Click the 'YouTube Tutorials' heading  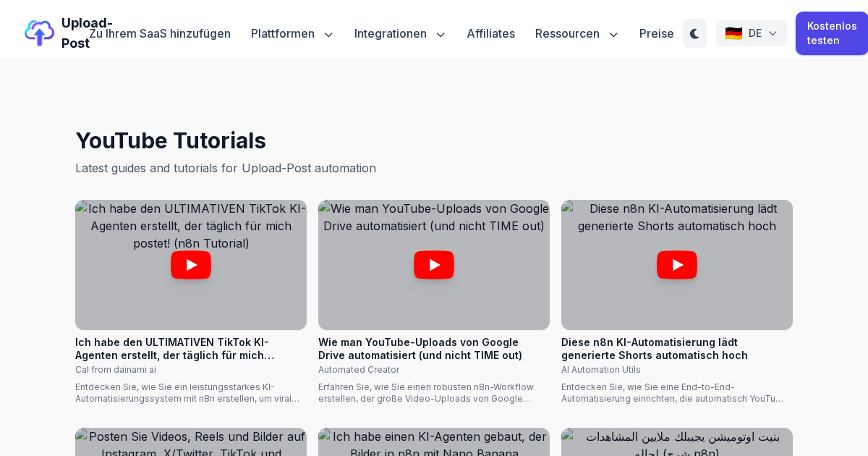[171, 140]
